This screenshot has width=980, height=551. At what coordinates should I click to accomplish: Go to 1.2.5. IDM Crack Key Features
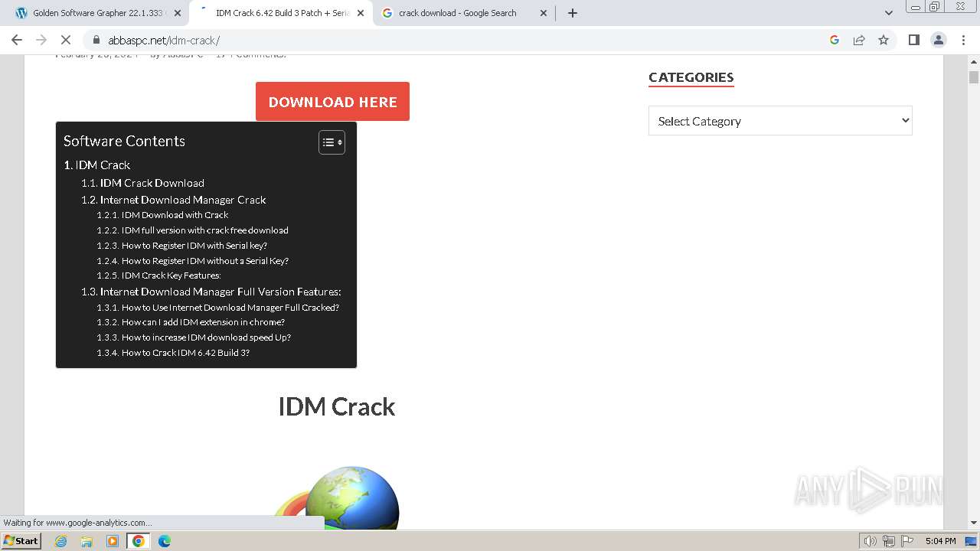click(x=158, y=275)
